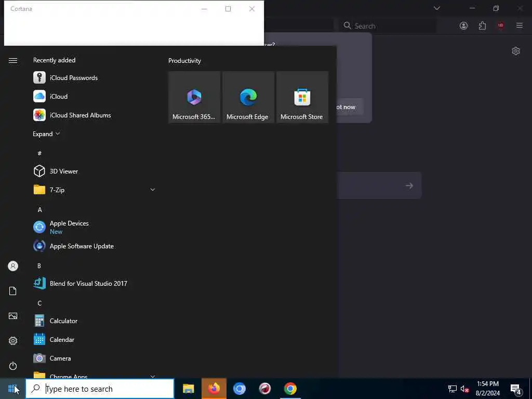Open the user account icon in Start sidebar

pyautogui.click(x=13, y=266)
